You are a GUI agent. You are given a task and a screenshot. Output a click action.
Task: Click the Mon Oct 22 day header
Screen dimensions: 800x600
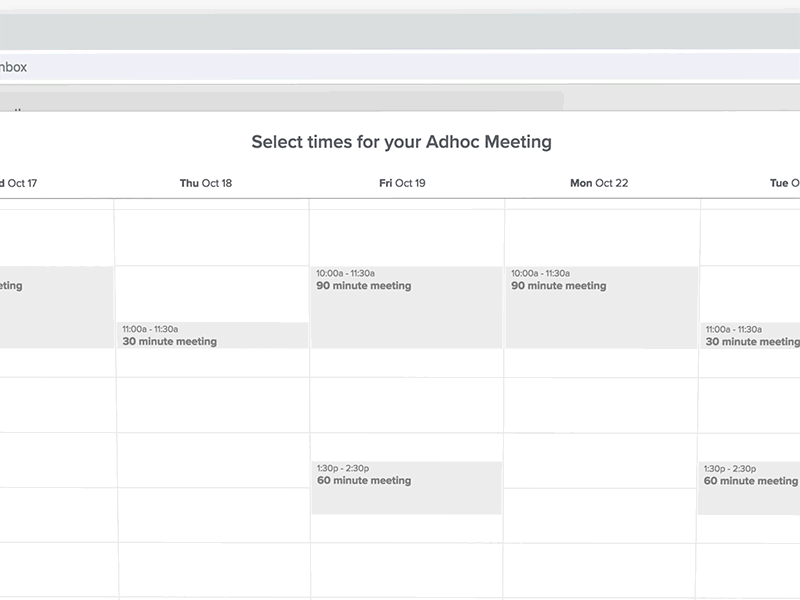click(x=599, y=183)
